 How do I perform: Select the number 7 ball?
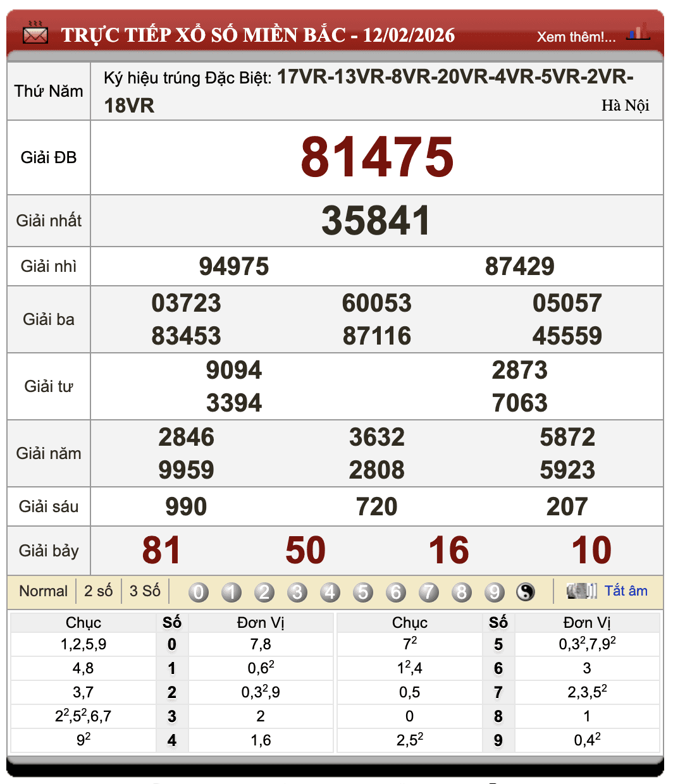(429, 592)
